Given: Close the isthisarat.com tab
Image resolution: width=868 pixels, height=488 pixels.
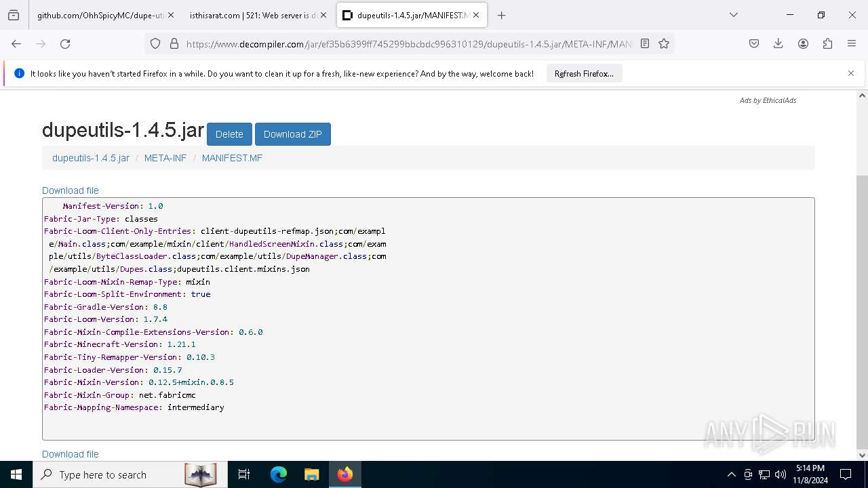Looking at the screenshot, I should click(323, 15).
